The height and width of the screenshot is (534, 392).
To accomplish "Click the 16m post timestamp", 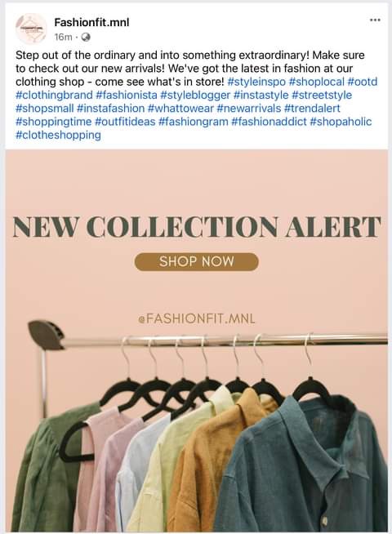I will (x=64, y=37).
